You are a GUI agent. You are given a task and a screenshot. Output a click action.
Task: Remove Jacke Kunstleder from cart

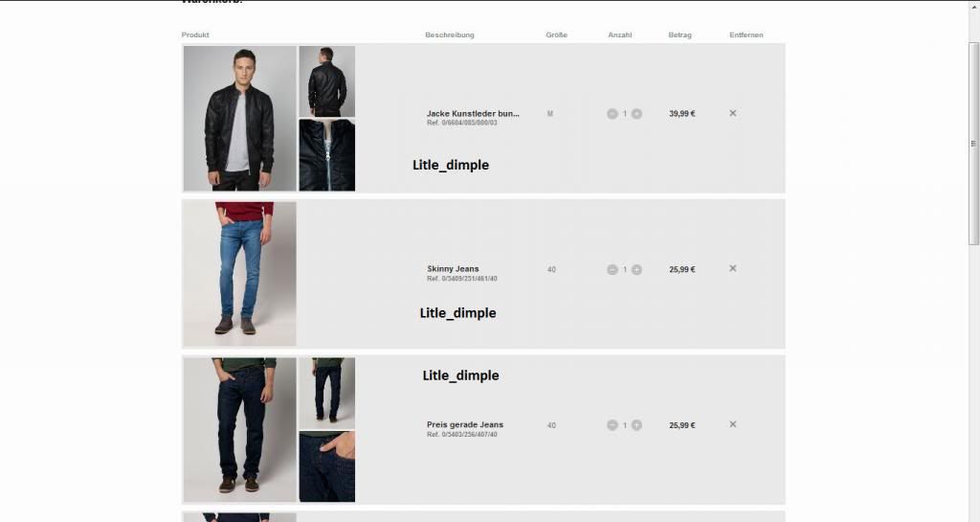point(732,113)
